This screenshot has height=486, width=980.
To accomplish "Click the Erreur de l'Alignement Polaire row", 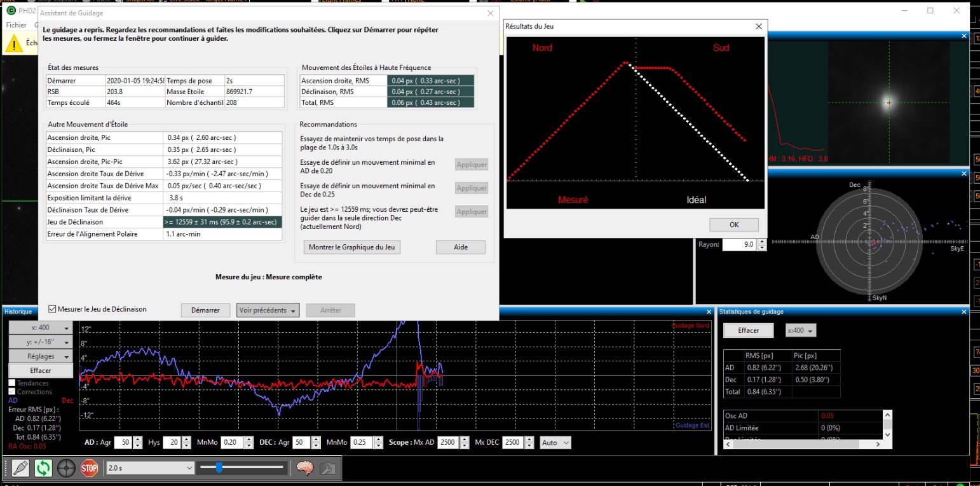I will tap(164, 234).
